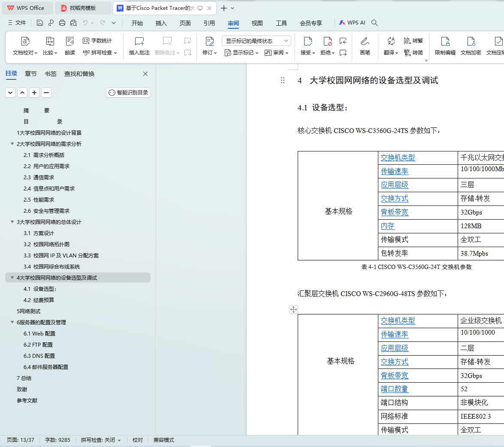Collapse the 2大学校园网网络的需求分析 section

12,144
